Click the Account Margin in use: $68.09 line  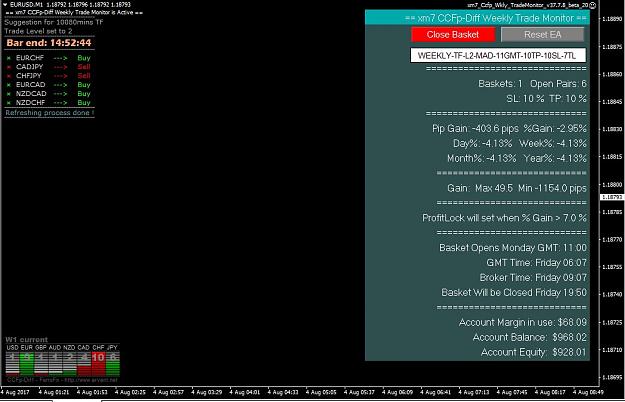(x=523, y=322)
